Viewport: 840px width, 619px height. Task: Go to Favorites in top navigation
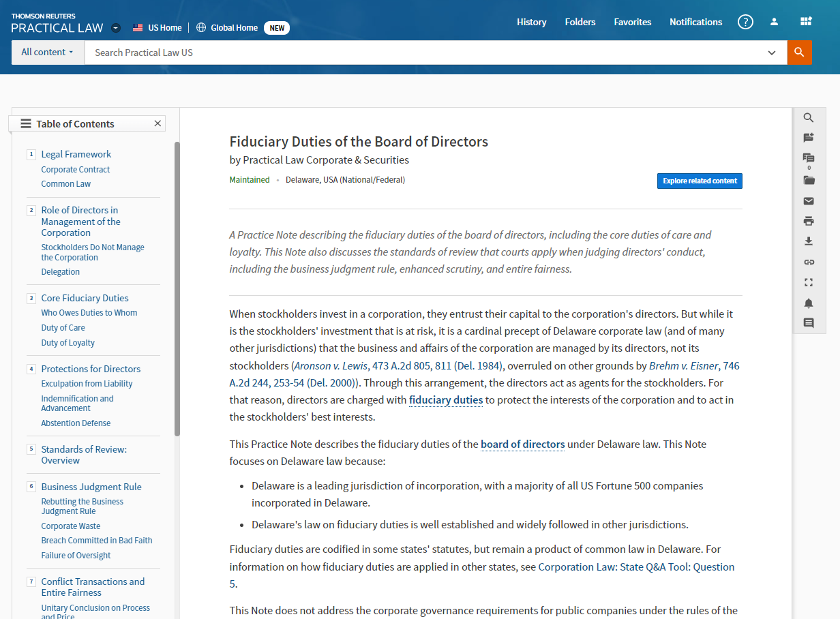tap(632, 22)
